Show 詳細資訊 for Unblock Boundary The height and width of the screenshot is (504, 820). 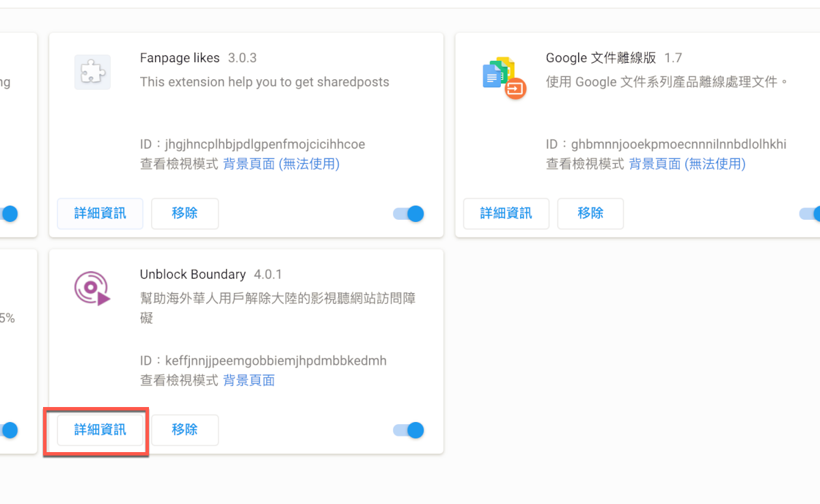[x=100, y=430]
